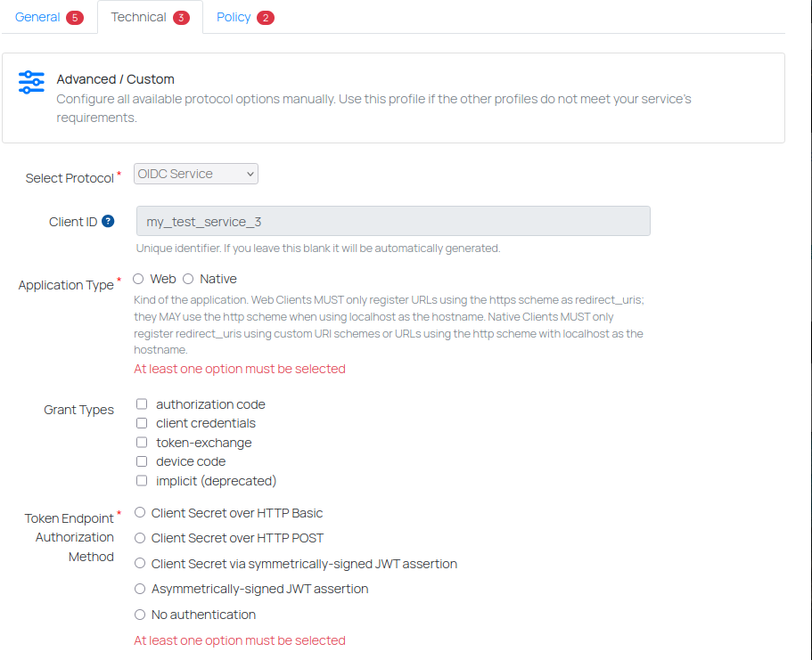The width and height of the screenshot is (812, 660).
Task: Tick the token-exchange checkbox
Action: pos(142,442)
